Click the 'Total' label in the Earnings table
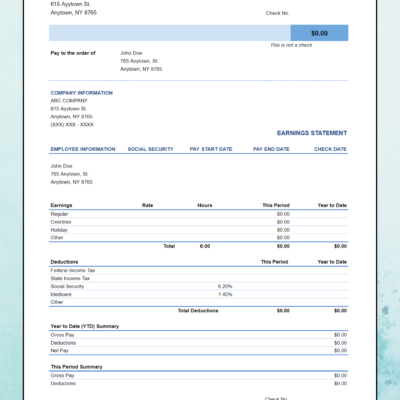Image resolution: width=400 pixels, height=400 pixels. pyautogui.click(x=169, y=246)
